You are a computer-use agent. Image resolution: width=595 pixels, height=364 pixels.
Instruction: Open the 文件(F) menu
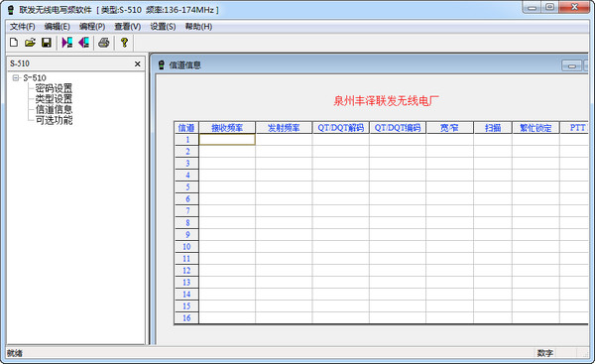[23, 27]
